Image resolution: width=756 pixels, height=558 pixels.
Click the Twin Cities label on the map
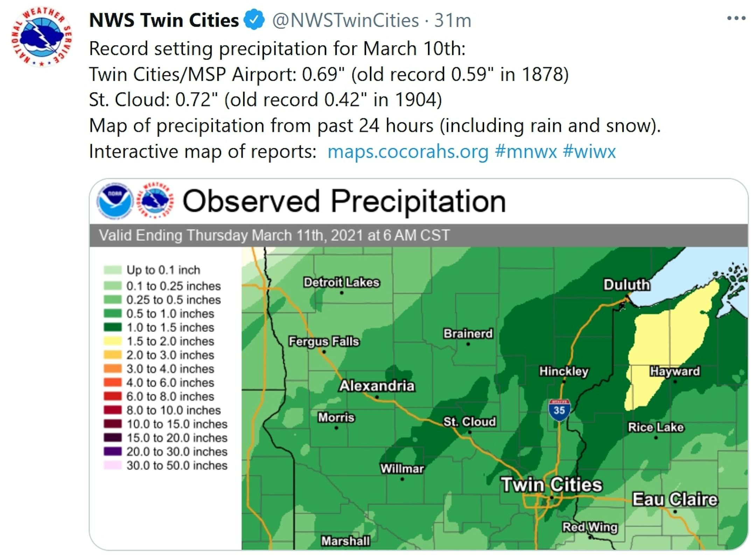[x=552, y=485]
